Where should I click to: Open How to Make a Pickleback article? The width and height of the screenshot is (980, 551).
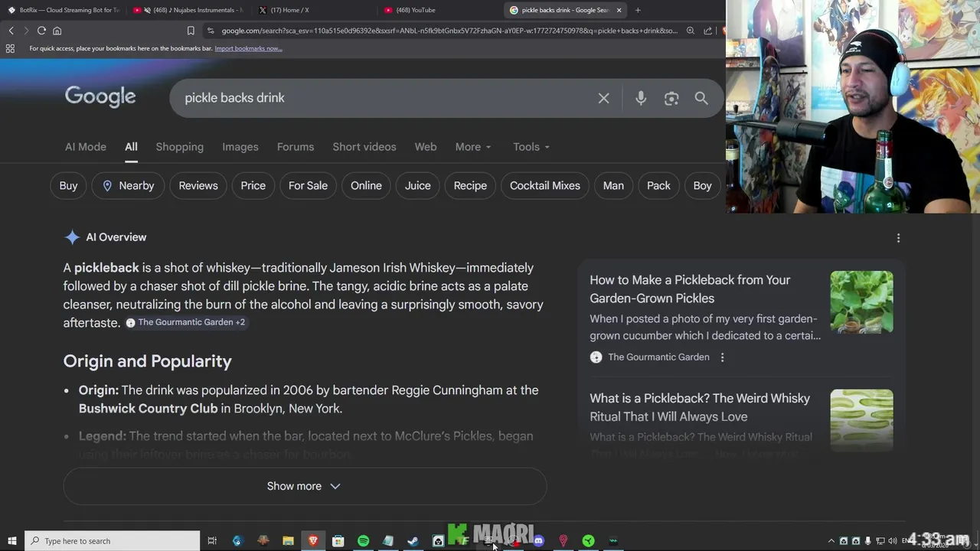click(x=690, y=289)
